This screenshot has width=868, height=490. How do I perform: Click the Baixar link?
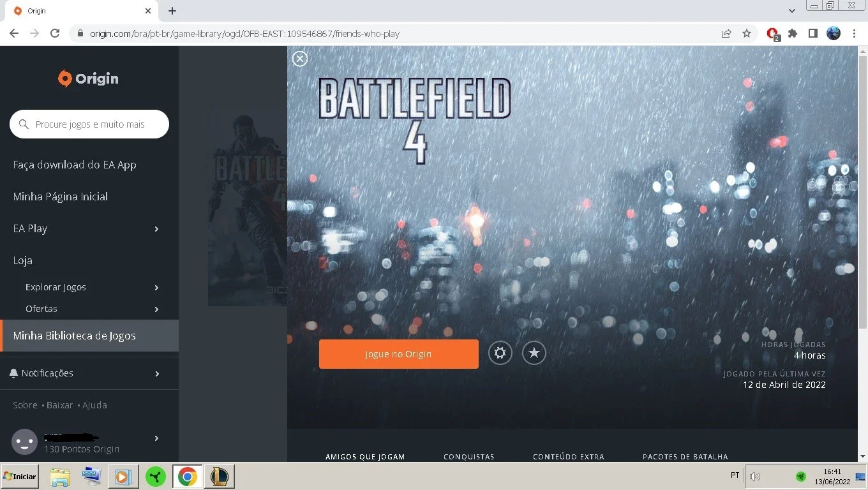point(59,405)
